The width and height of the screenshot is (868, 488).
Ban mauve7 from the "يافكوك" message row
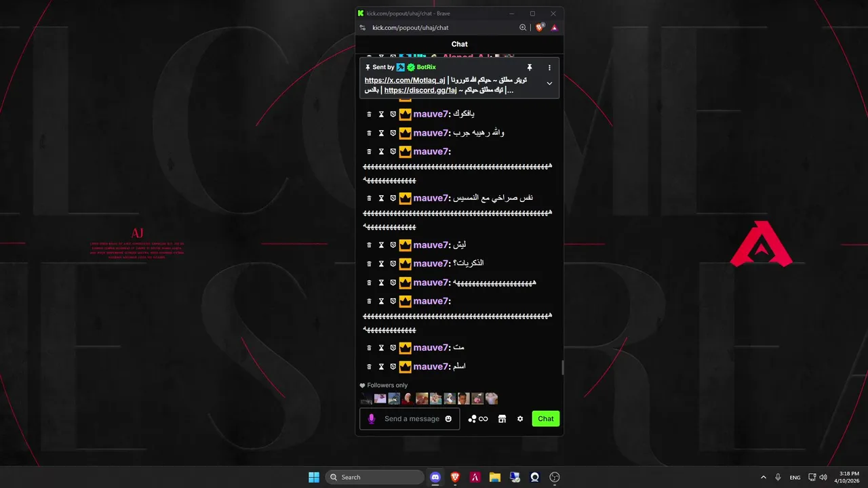(393, 115)
